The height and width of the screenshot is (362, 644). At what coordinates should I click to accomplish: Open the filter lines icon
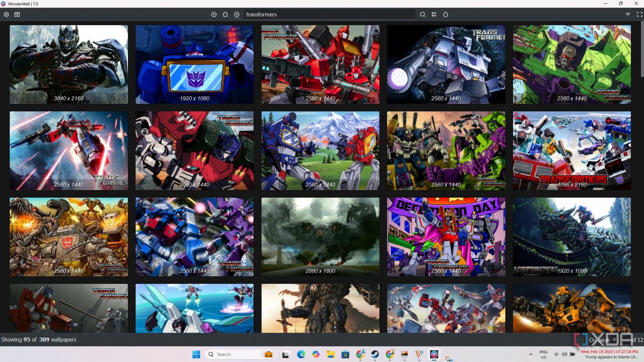tap(628, 14)
